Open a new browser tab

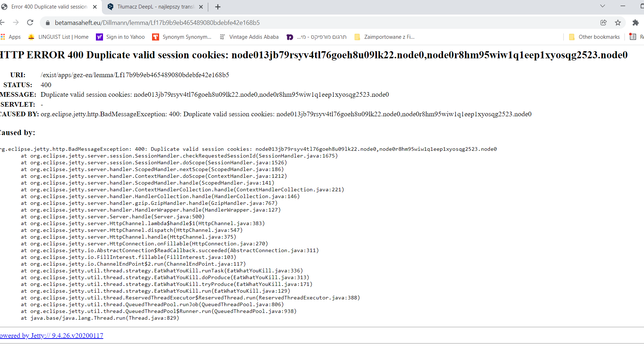(x=217, y=6)
